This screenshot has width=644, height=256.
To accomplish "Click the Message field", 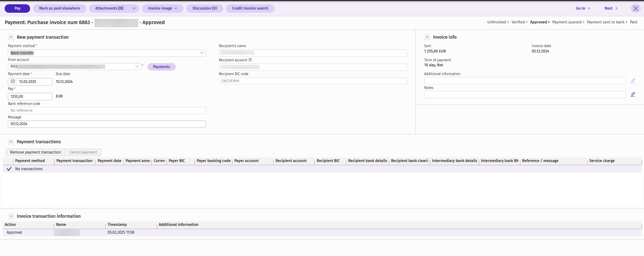I will [107, 124].
